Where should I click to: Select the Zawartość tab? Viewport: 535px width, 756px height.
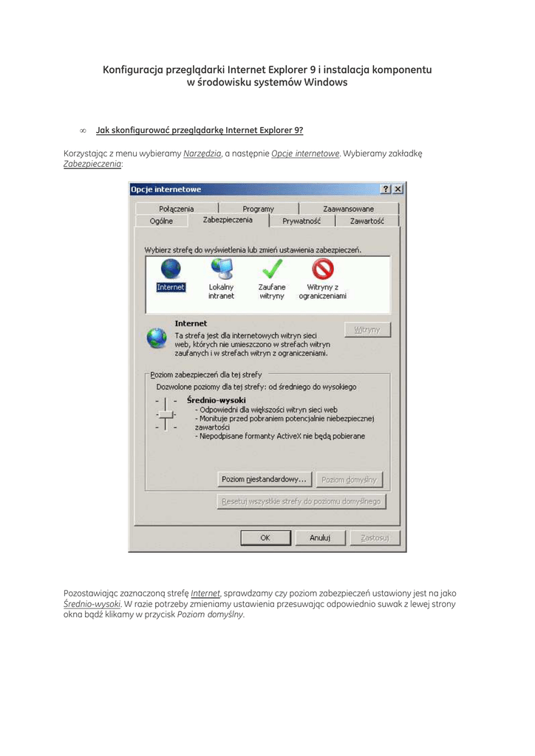367,221
